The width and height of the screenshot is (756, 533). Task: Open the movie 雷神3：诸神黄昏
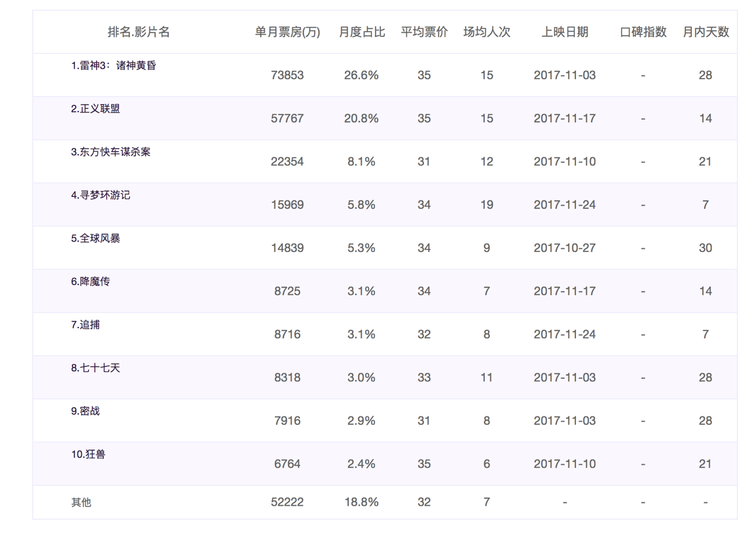[x=113, y=66]
